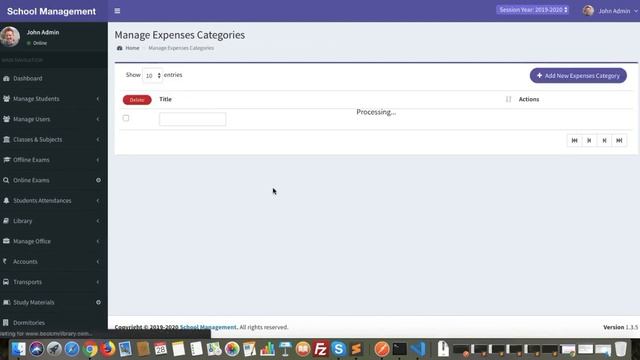
Task: Click the Manage Students people icon
Action: pos(6,99)
